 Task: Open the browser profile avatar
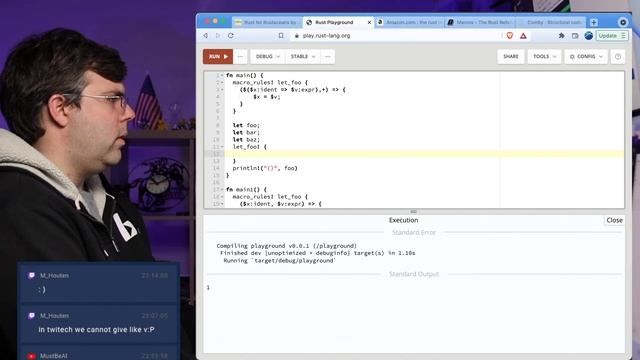588,36
